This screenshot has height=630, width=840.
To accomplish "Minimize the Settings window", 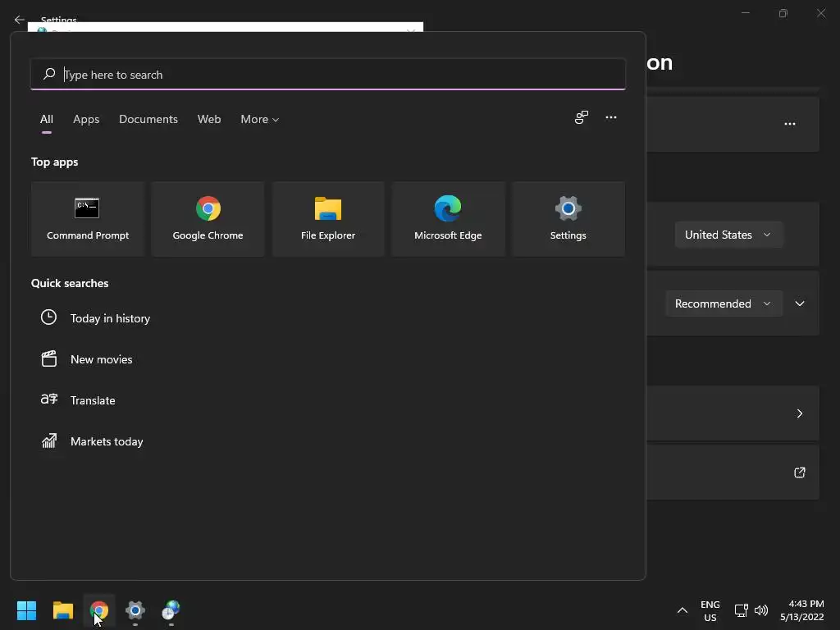I will (x=745, y=13).
